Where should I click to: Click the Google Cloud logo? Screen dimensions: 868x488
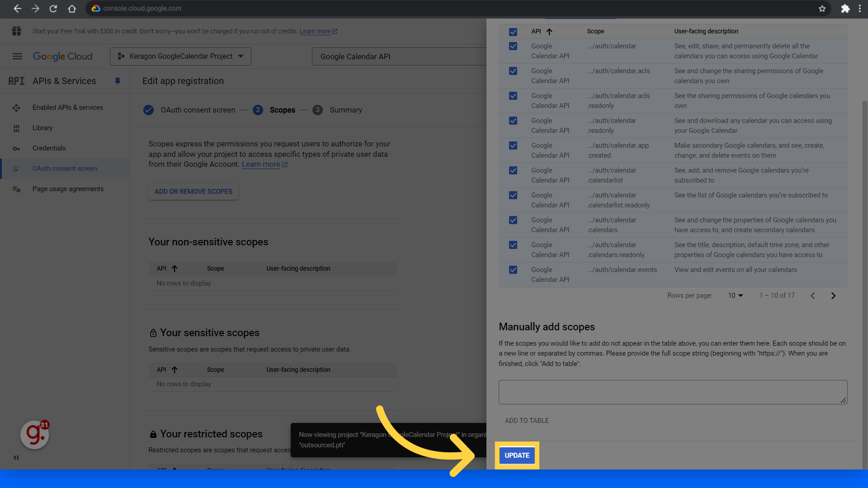[62, 56]
